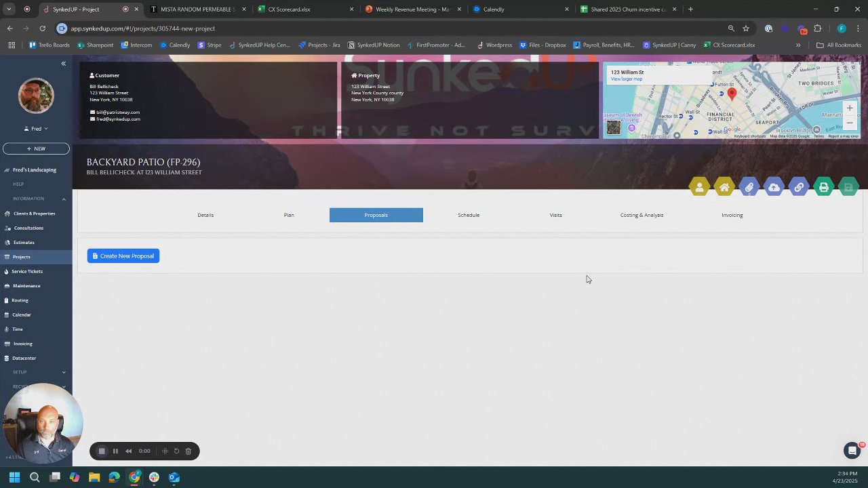The height and width of the screenshot is (488, 868).
Task: Reload the browser page
Action: [x=42, y=28]
